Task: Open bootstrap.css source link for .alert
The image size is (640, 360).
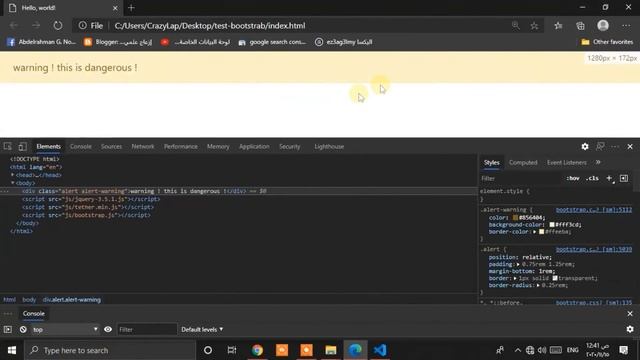Action: tap(593, 249)
